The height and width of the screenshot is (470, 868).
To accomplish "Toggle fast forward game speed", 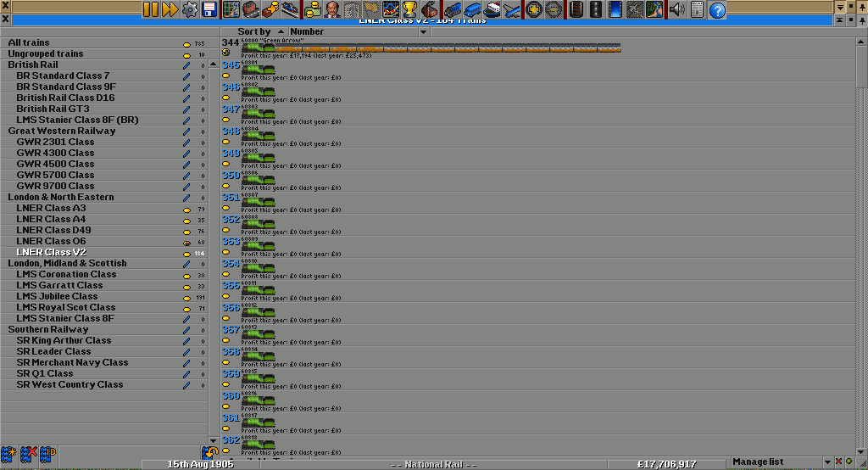I will coord(170,9).
